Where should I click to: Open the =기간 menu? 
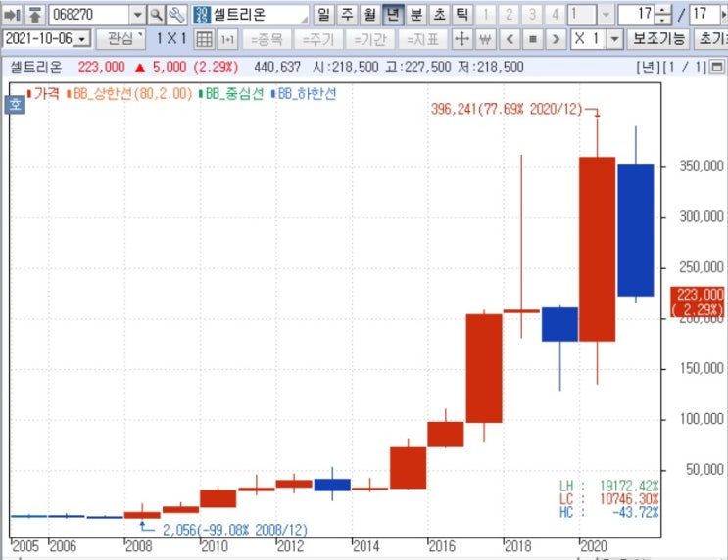370,39
